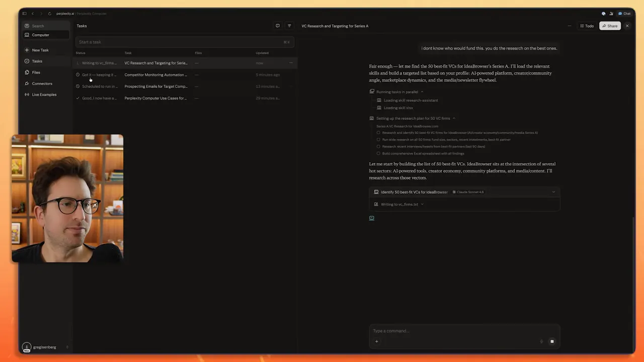This screenshot has width=644, height=362.
Task: Open the Todo panel
Action: 587,26
